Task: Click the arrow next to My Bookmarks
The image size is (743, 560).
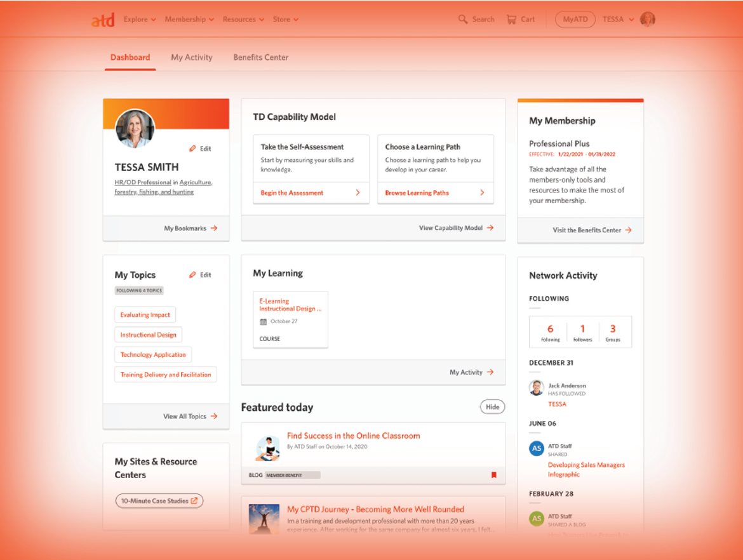Action: (x=214, y=229)
